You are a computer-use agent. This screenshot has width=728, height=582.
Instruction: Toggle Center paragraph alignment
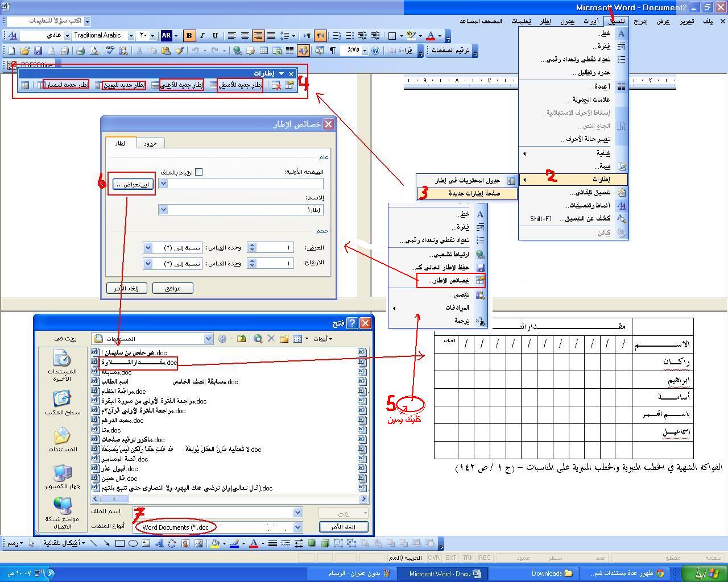click(x=245, y=35)
